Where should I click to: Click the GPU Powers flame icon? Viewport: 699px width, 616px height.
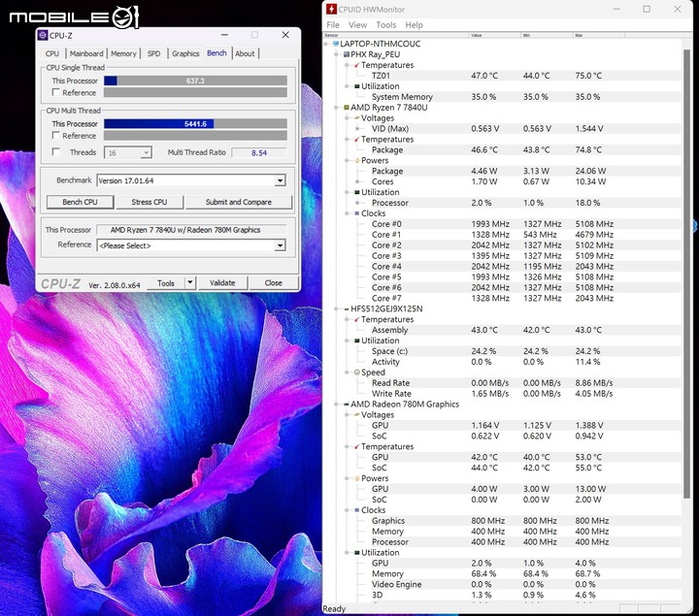(357, 478)
